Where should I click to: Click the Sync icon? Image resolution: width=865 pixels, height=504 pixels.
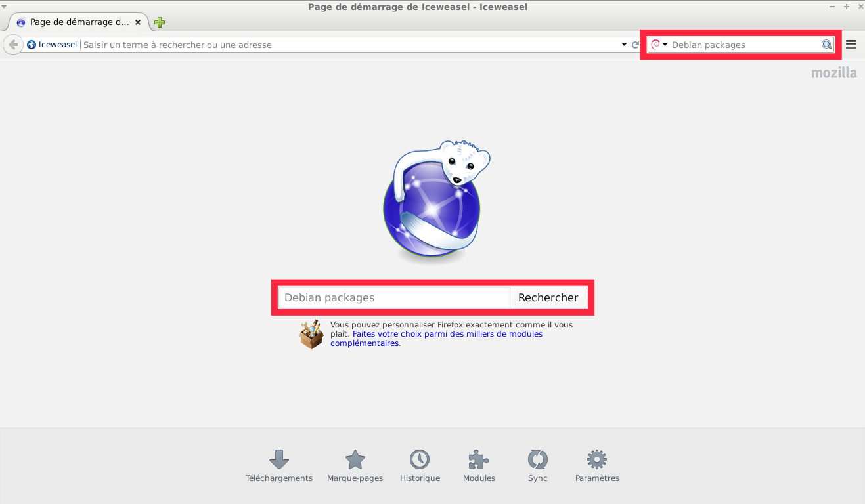click(537, 459)
